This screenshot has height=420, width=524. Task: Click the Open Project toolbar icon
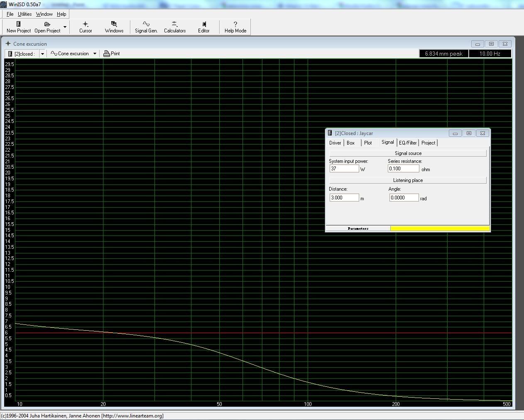click(47, 27)
